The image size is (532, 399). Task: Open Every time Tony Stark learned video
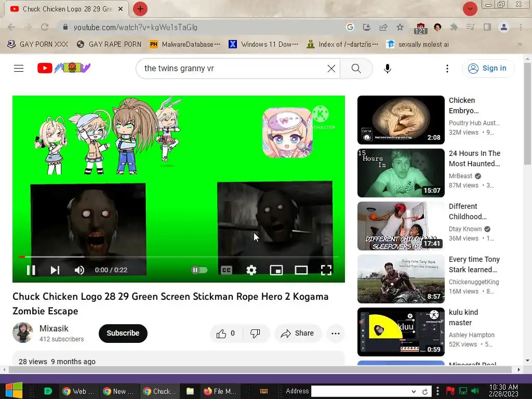pos(401,278)
